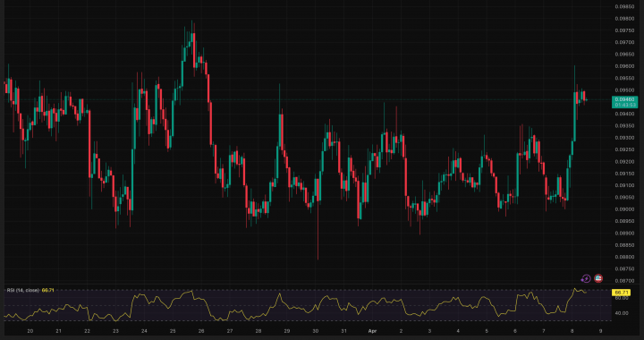Click date label 22 on time axis
The image size is (644, 340).
[x=87, y=331]
